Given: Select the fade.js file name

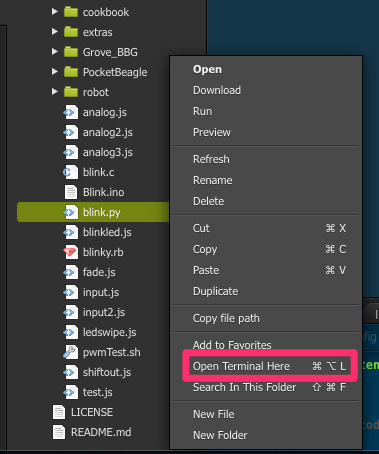Looking at the screenshot, I should click(99, 273).
